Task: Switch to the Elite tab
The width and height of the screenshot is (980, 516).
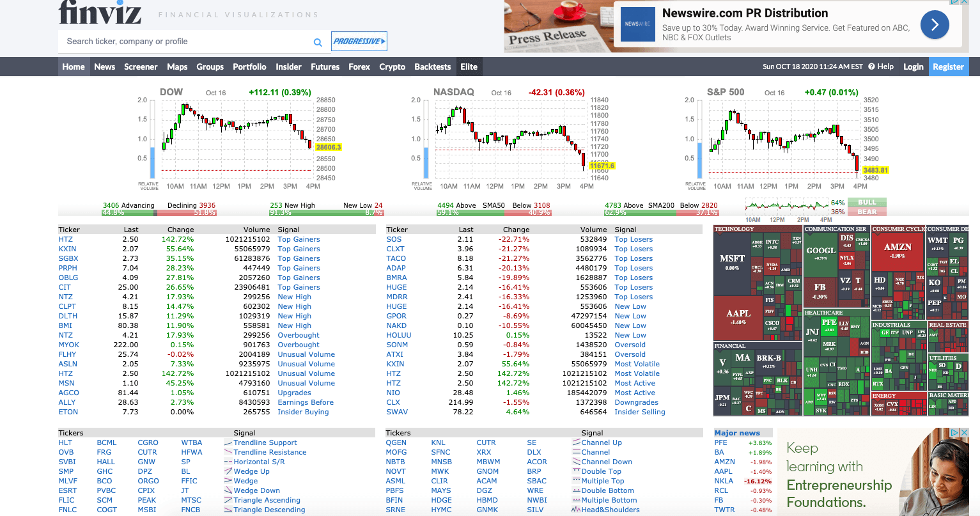Action: [x=469, y=66]
